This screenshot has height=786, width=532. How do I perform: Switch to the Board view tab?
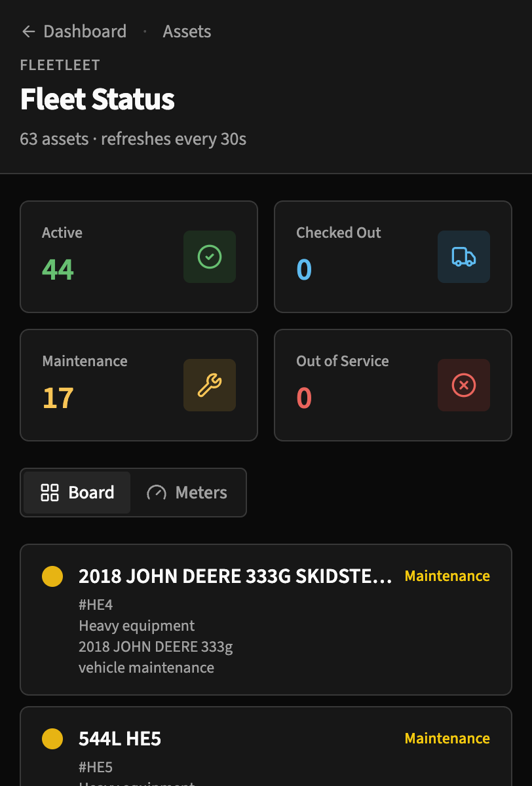[77, 493]
